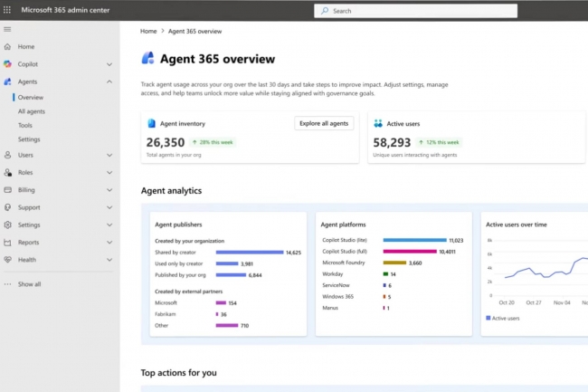Open All agents in the sidebar
Screen dimensions: 588x392
coord(32,111)
